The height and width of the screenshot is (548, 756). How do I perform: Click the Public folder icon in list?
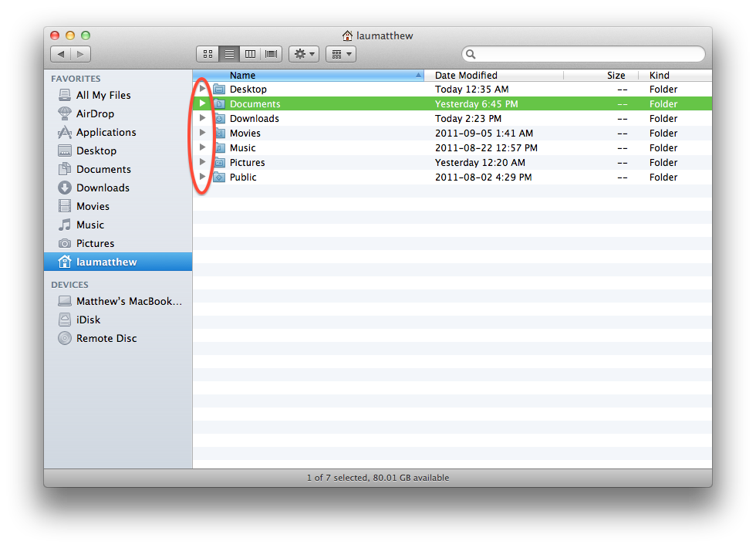(x=219, y=177)
